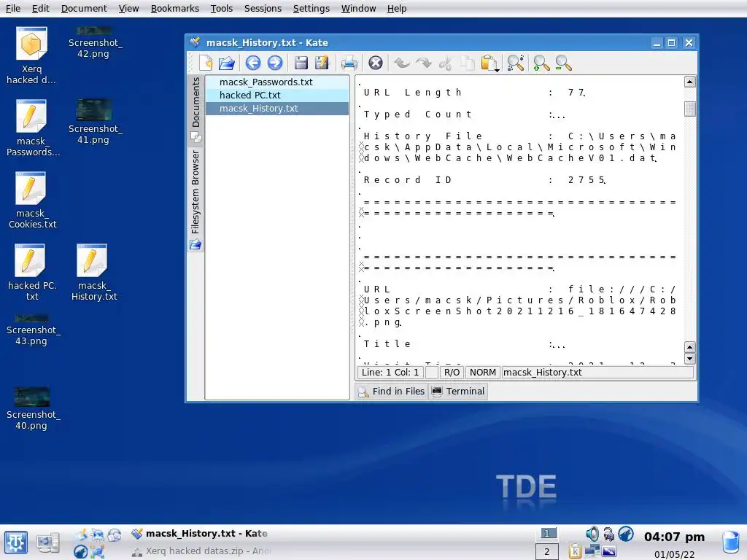Open the Edit menu

click(41, 9)
